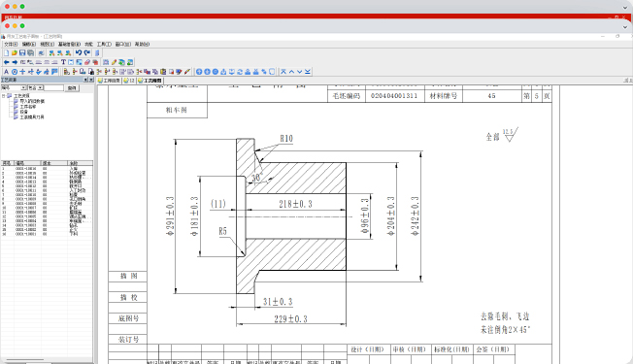Click the 218±0.3 dimension on the drawing
Screen dimensions: 633x364
tap(295, 204)
